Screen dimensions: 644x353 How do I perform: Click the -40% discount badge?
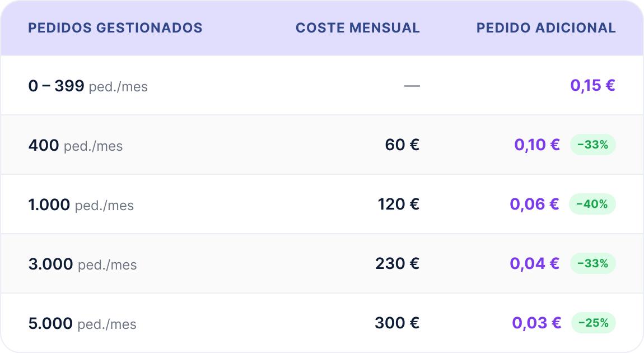[592, 205]
